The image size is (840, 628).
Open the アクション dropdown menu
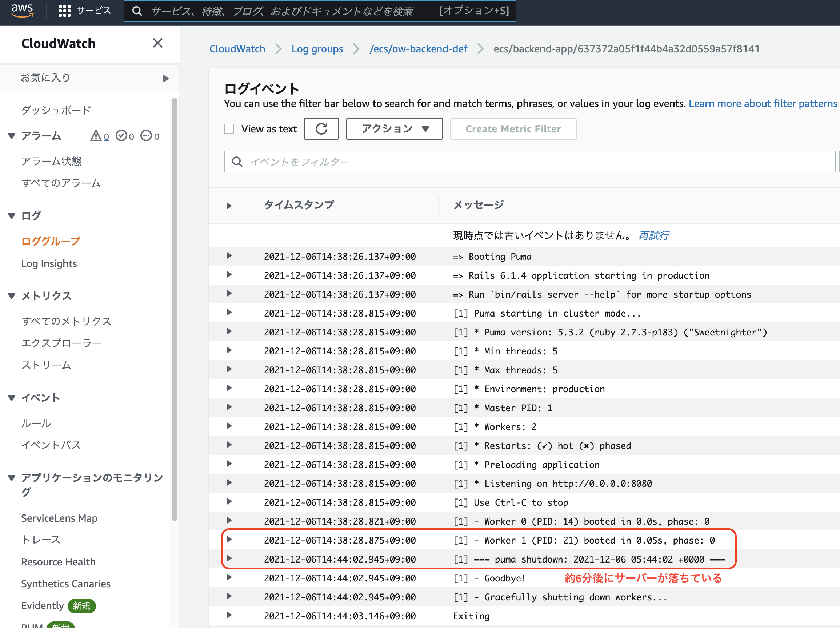[x=394, y=129]
